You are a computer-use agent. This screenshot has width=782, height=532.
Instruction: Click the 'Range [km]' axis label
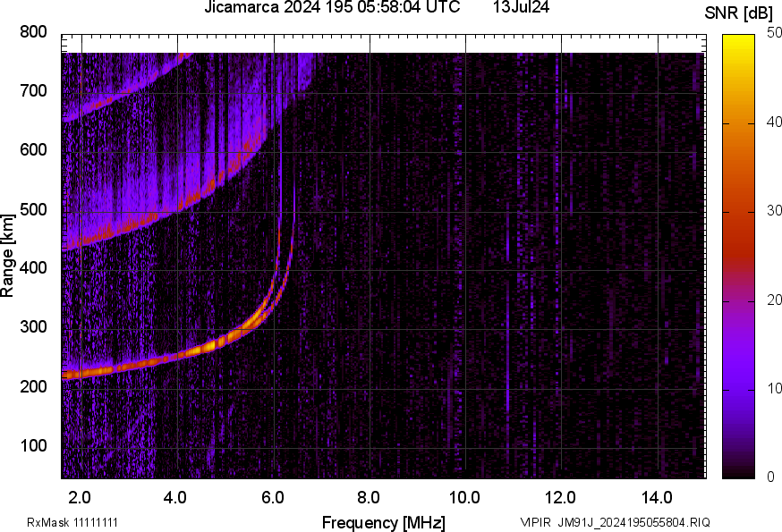pos(7,256)
